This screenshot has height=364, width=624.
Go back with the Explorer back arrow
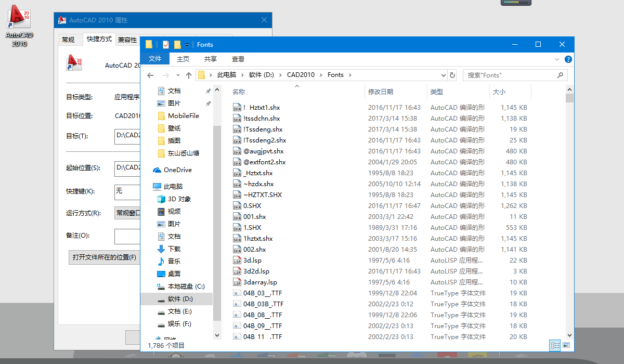pyautogui.click(x=150, y=75)
